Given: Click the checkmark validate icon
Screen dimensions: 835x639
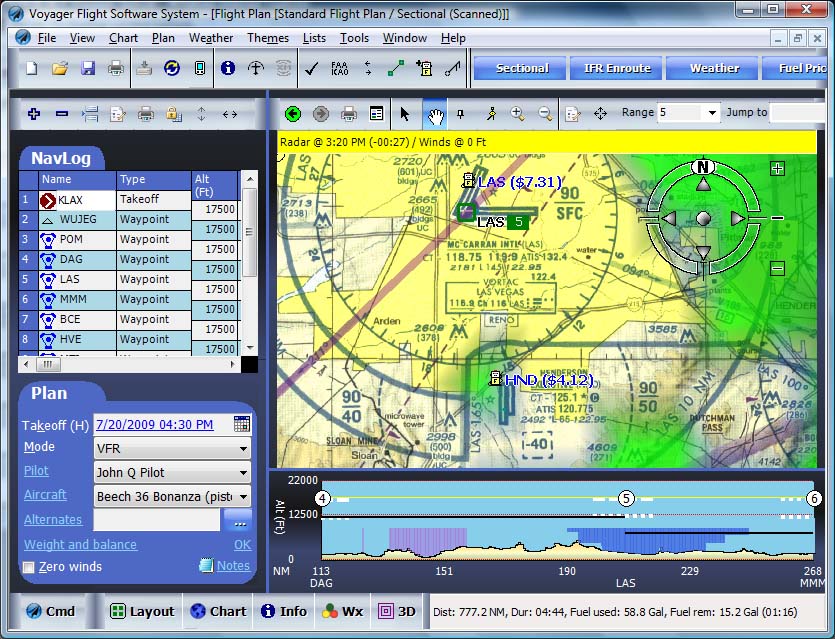Looking at the screenshot, I should [312, 68].
